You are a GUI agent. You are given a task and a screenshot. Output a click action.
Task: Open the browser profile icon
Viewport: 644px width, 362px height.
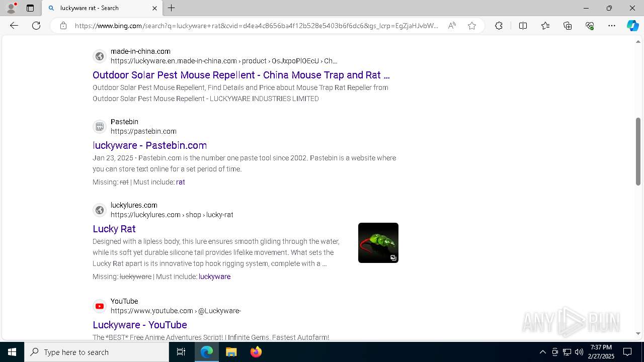(11, 8)
